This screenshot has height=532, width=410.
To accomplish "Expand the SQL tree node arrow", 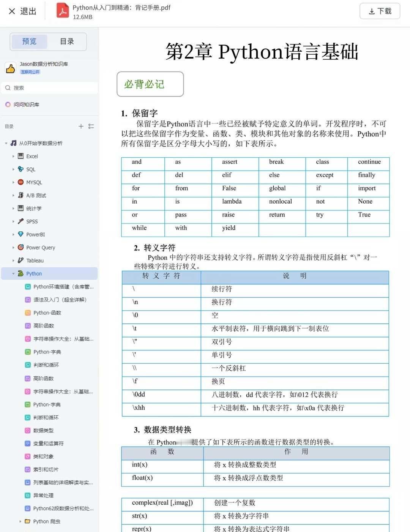I will pos(13,169).
